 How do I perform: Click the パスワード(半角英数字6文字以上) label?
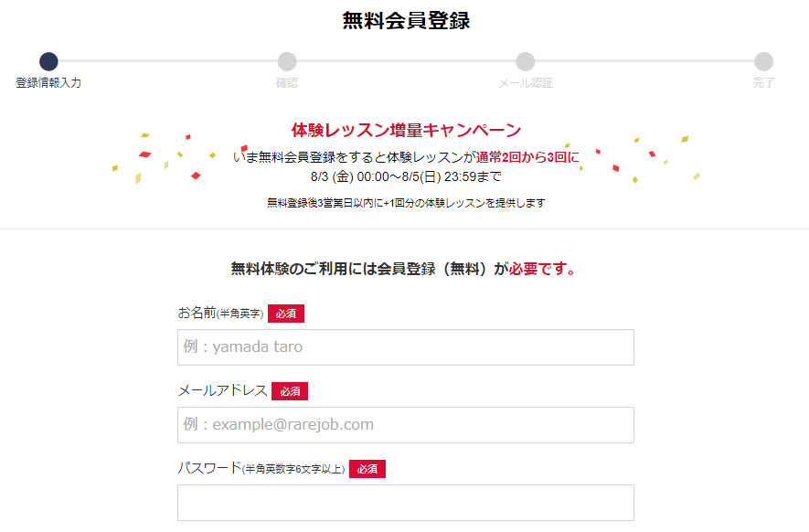[x=261, y=468]
